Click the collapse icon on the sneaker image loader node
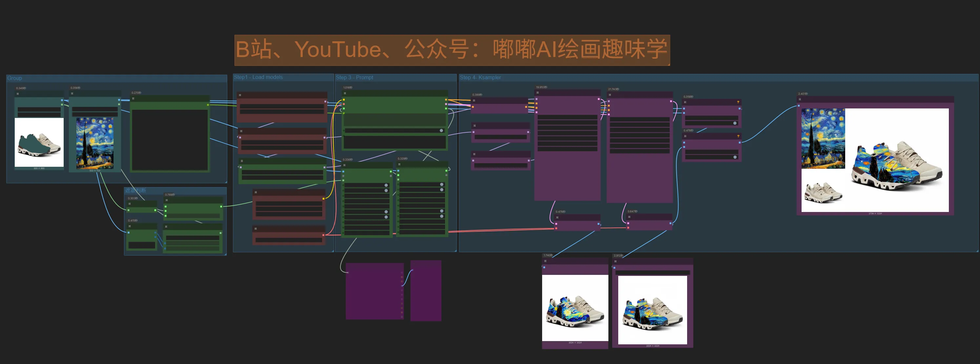The image size is (980, 364). 17,94
